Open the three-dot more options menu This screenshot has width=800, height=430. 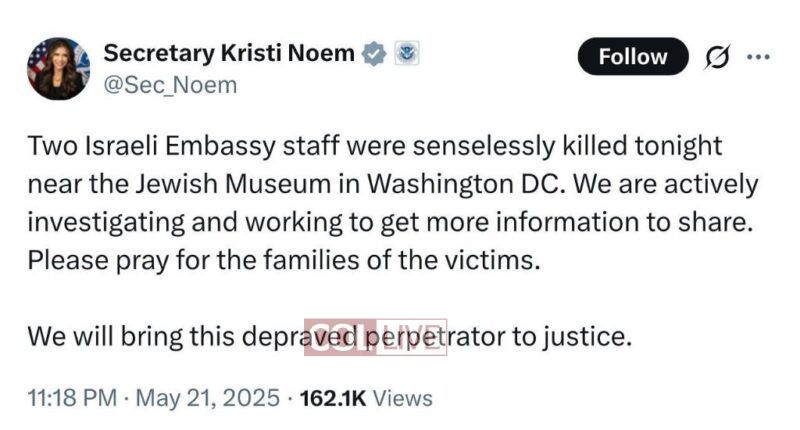pos(759,57)
